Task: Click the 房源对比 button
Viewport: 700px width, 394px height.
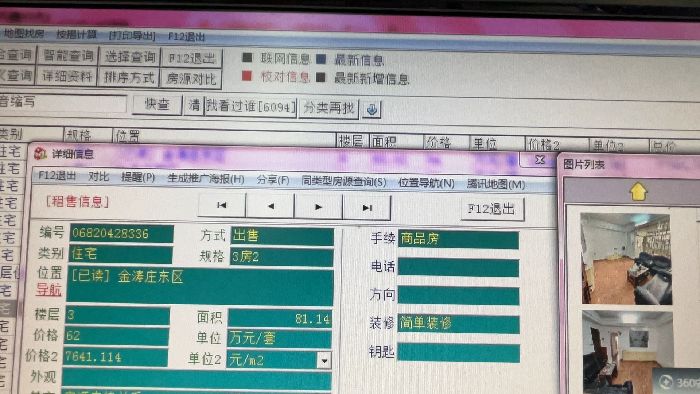Action: pos(191,79)
